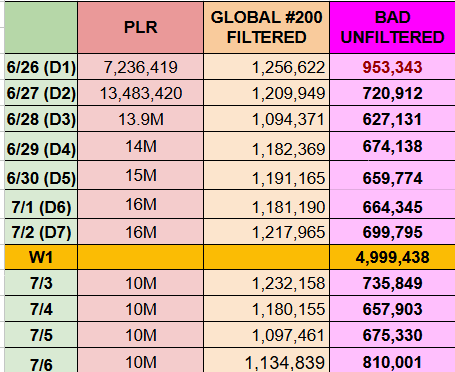Click the 6/27 (D2) row label
The image size is (455, 372).
[41, 93]
